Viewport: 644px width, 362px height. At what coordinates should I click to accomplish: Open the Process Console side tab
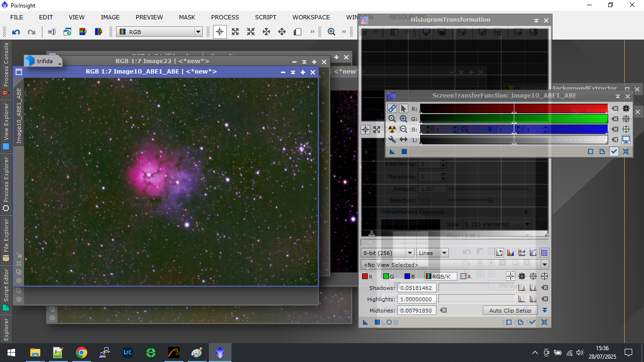click(x=6, y=69)
